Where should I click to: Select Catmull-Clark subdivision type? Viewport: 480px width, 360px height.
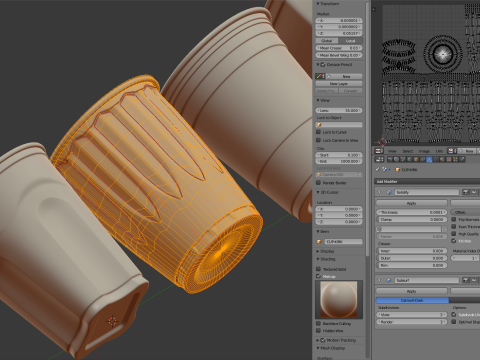pyautogui.click(x=412, y=300)
